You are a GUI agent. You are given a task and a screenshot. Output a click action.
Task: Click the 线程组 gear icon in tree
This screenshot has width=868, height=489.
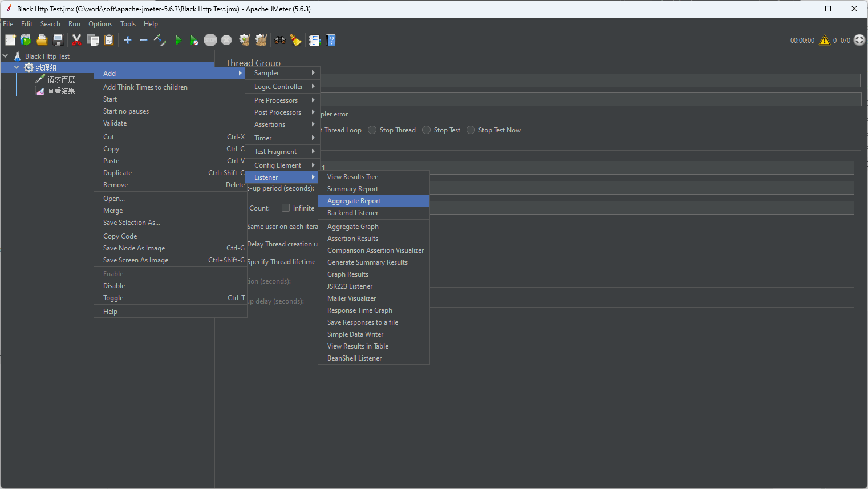click(x=29, y=68)
